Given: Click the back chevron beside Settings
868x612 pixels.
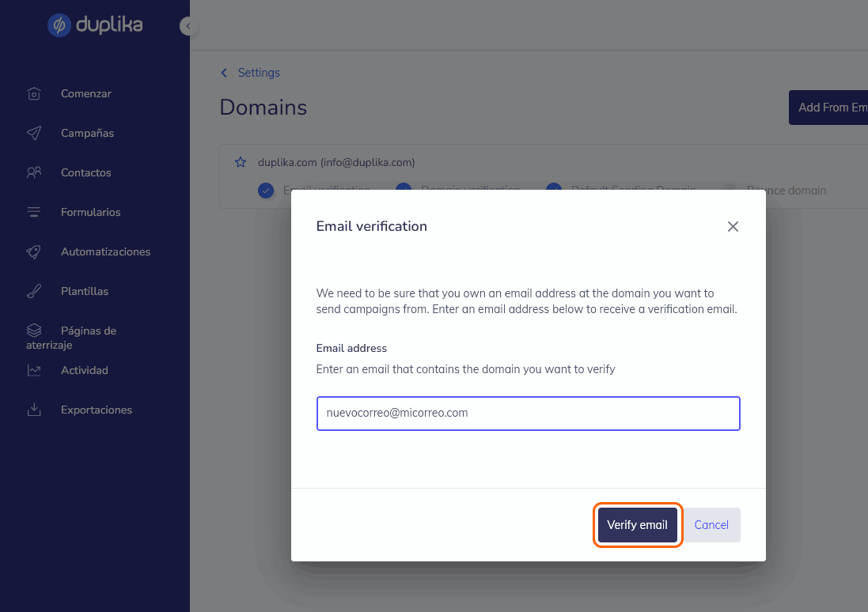Looking at the screenshot, I should coord(223,72).
